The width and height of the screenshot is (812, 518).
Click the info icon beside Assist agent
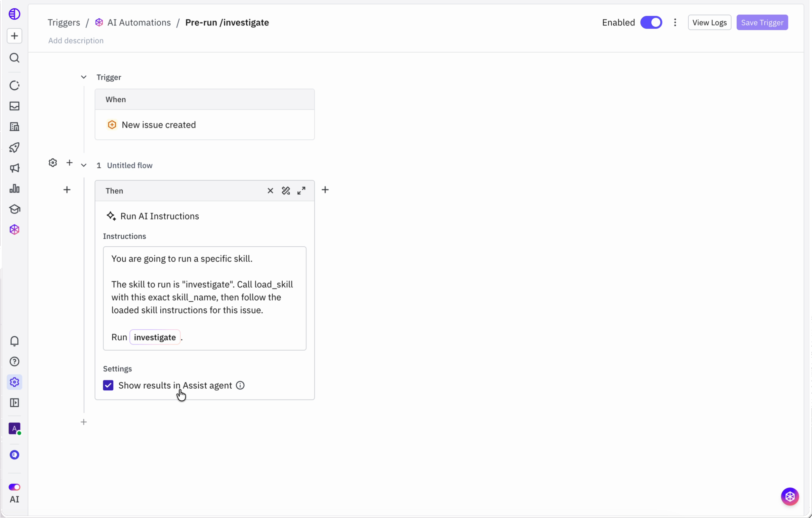pyautogui.click(x=240, y=385)
